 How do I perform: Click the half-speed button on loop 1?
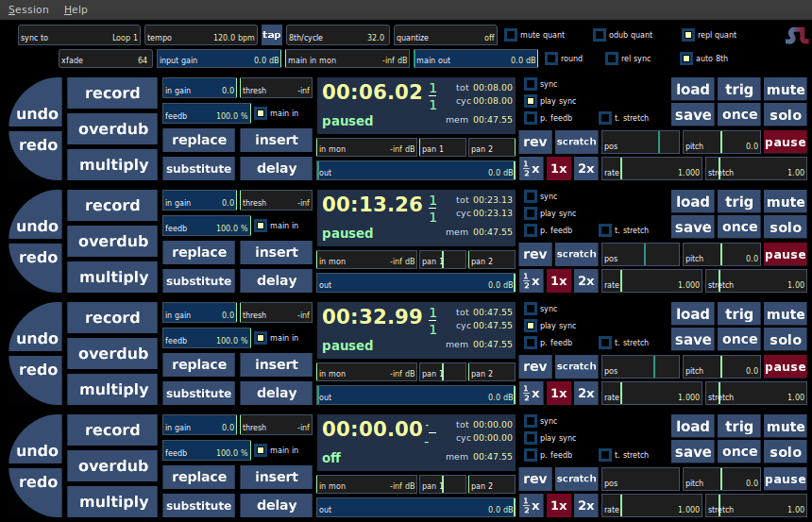coord(532,169)
